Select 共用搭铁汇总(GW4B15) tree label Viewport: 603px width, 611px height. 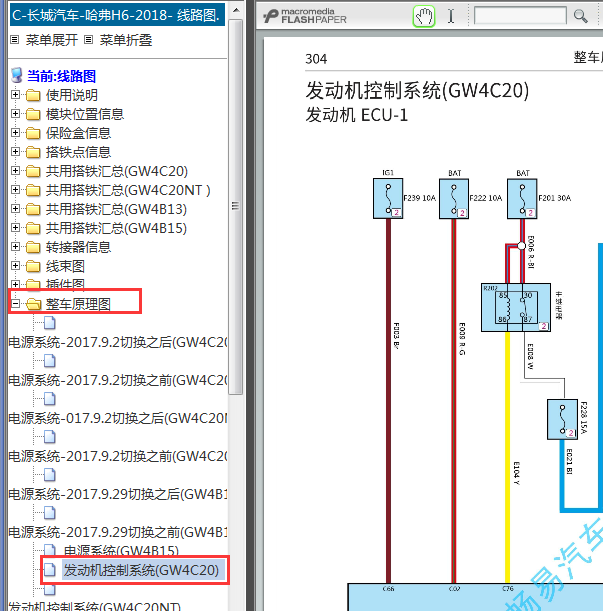117,228
